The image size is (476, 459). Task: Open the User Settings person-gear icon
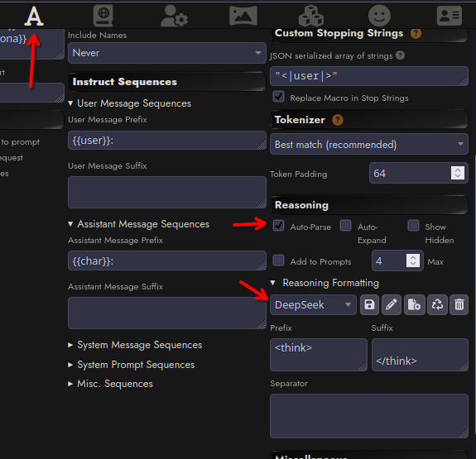tap(174, 16)
